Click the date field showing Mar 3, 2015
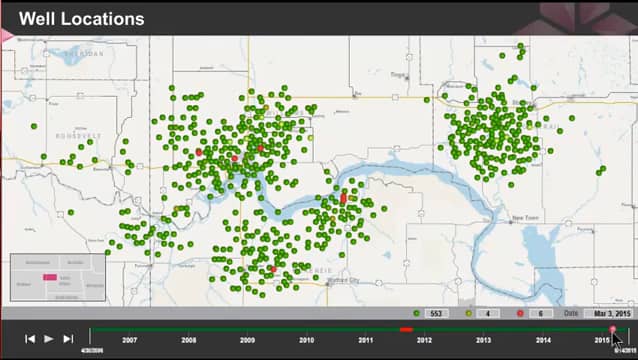This screenshot has width=638, height=360. 609,314
